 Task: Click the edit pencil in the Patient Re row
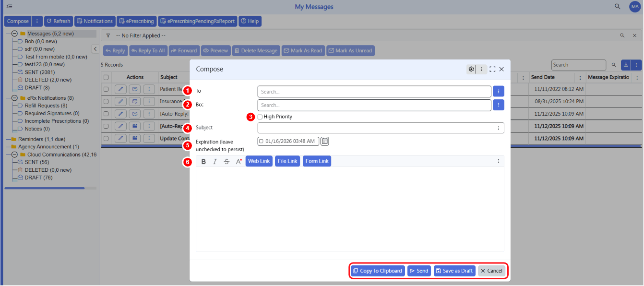coord(120,89)
